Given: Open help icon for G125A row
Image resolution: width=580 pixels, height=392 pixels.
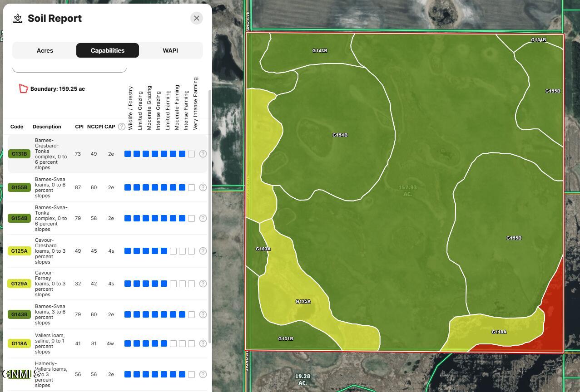Looking at the screenshot, I should [203, 251].
